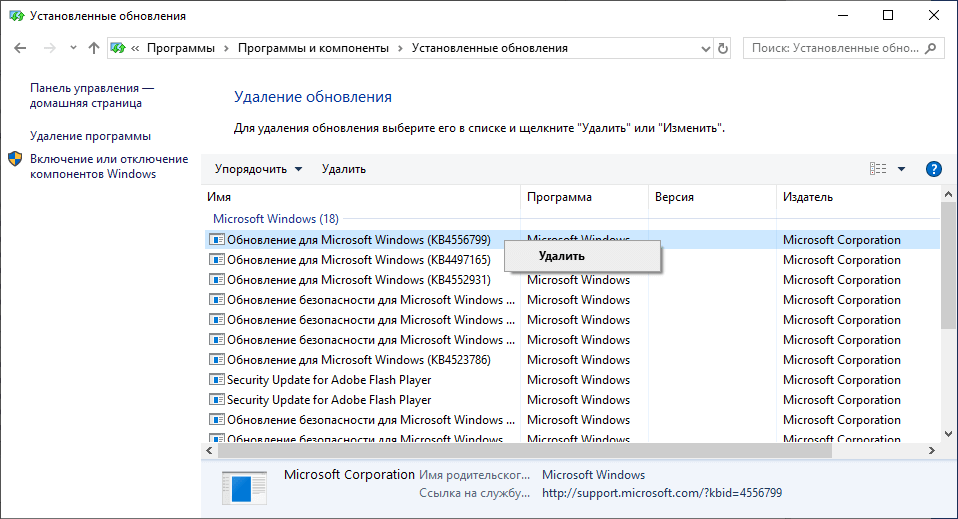The image size is (958, 519).
Task: Click Microsoft Windows in the KB4552931 row
Action: point(579,280)
